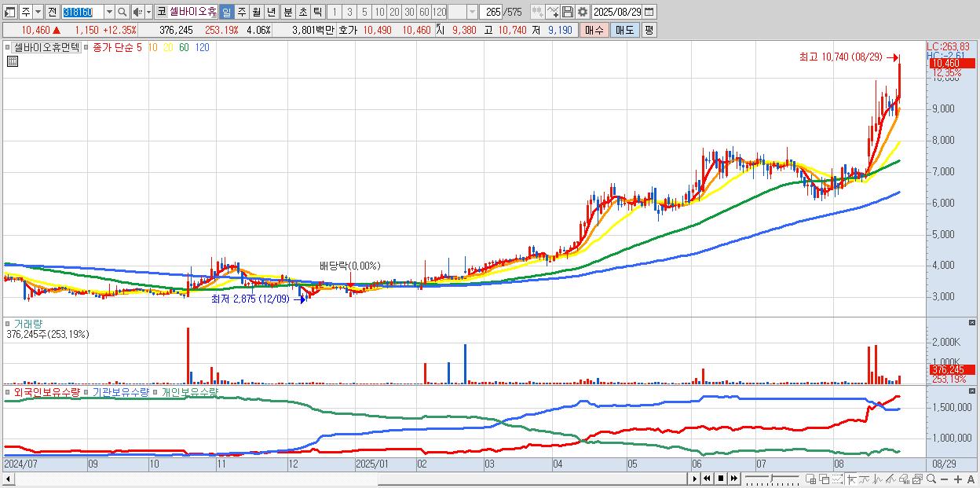
Task: Edit the date field 2025/08/29
Action: 617,12
